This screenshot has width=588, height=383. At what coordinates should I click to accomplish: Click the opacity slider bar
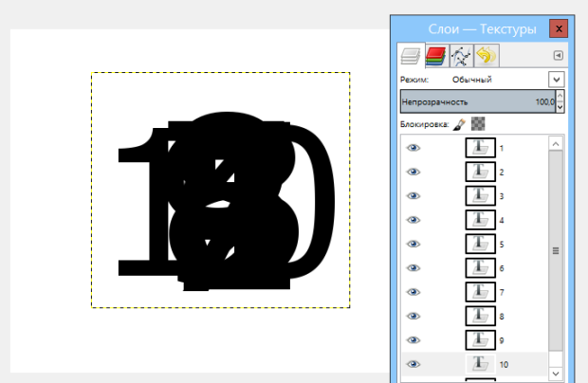[x=474, y=100]
